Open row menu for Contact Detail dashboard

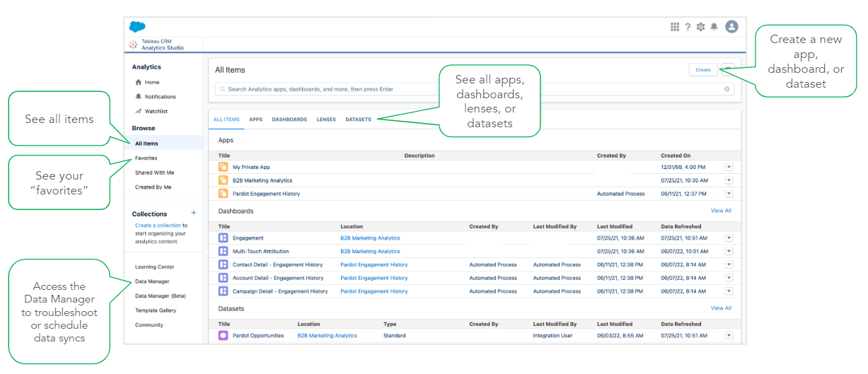click(x=729, y=264)
